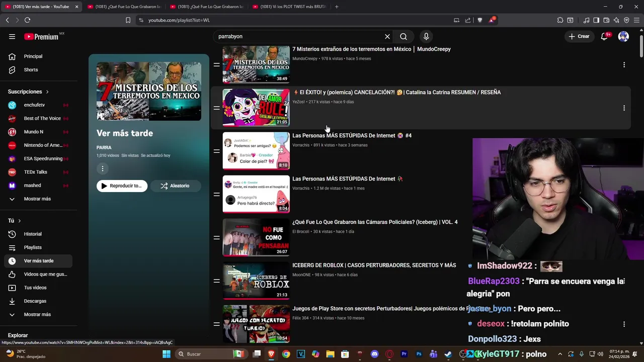The width and height of the screenshot is (644, 362).
Task: Open the Crear button
Action: pos(579,36)
